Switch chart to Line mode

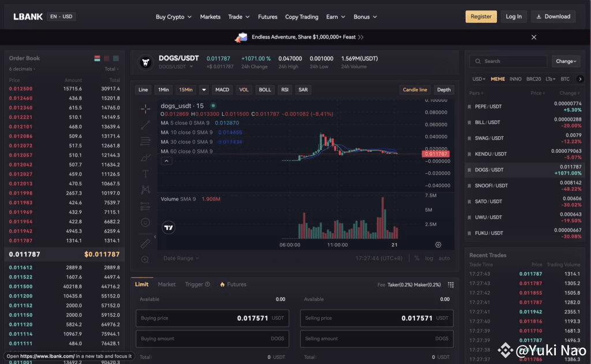[143, 89]
